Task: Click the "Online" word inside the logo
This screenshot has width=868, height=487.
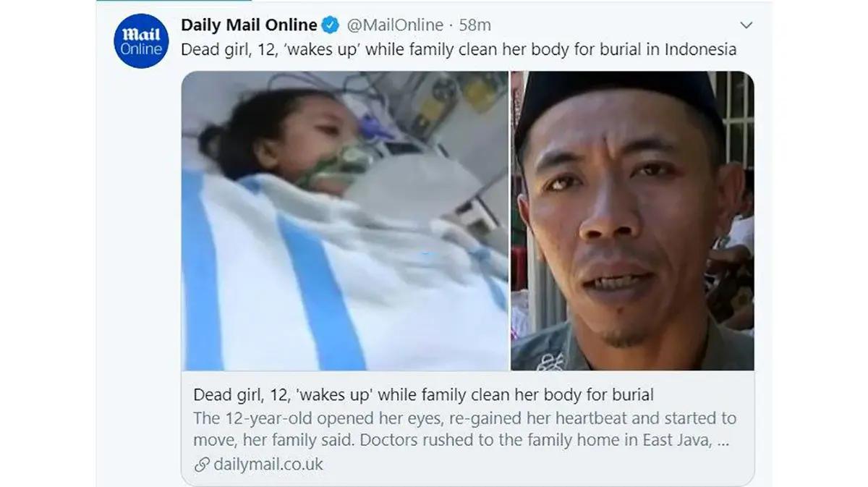Action: click(x=142, y=50)
